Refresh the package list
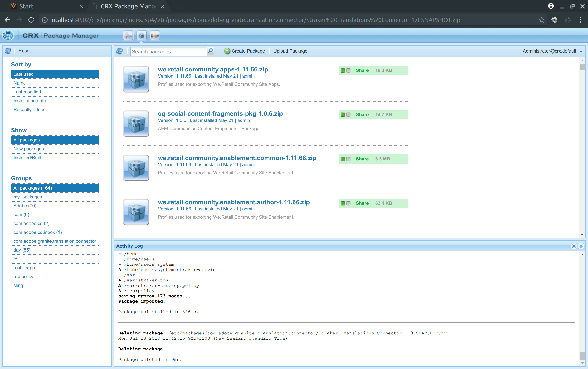588x369 pixels. click(119, 51)
